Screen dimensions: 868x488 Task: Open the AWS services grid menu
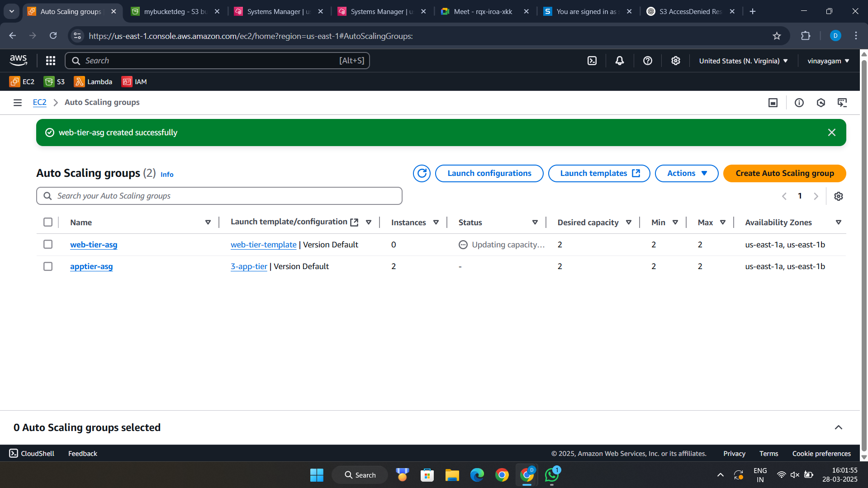pyautogui.click(x=51, y=61)
